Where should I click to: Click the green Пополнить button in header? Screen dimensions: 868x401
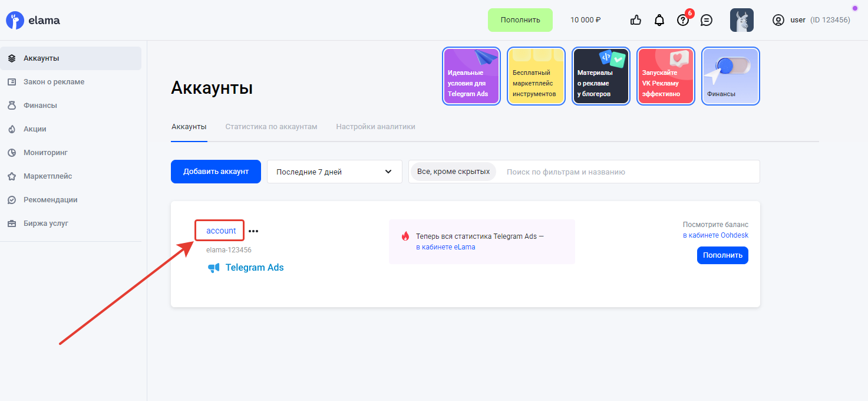pyautogui.click(x=520, y=20)
